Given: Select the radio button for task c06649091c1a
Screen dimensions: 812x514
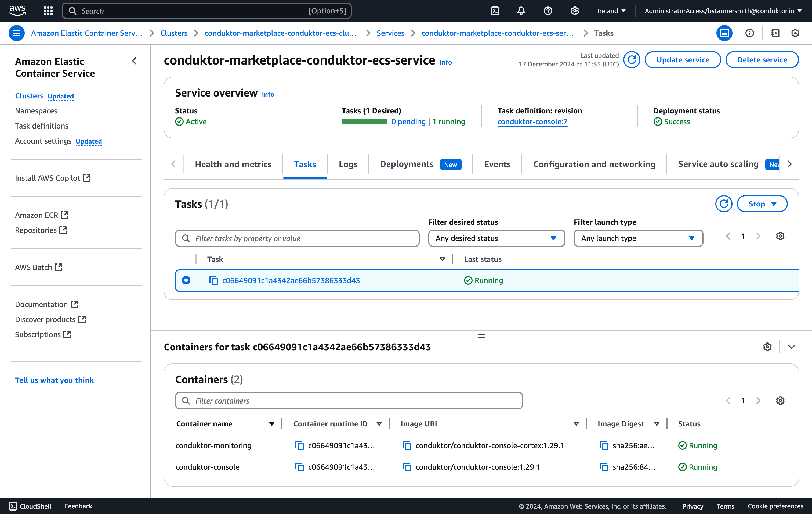Looking at the screenshot, I should [x=186, y=280].
